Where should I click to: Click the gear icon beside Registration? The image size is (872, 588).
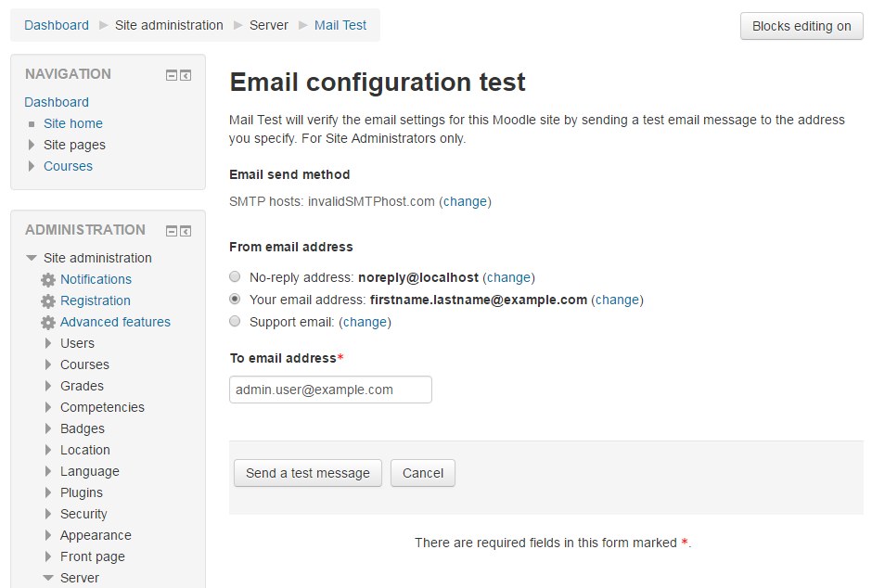click(48, 301)
